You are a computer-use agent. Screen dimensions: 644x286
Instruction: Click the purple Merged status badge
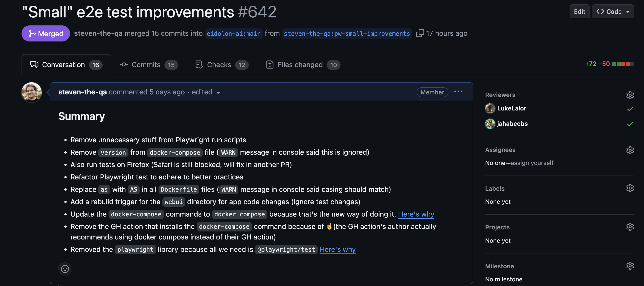tap(46, 33)
